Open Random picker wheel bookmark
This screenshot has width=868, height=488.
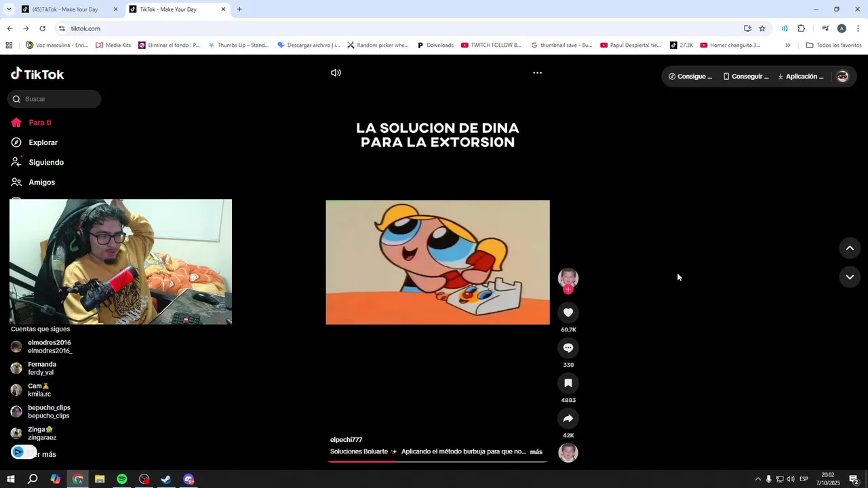(378, 45)
